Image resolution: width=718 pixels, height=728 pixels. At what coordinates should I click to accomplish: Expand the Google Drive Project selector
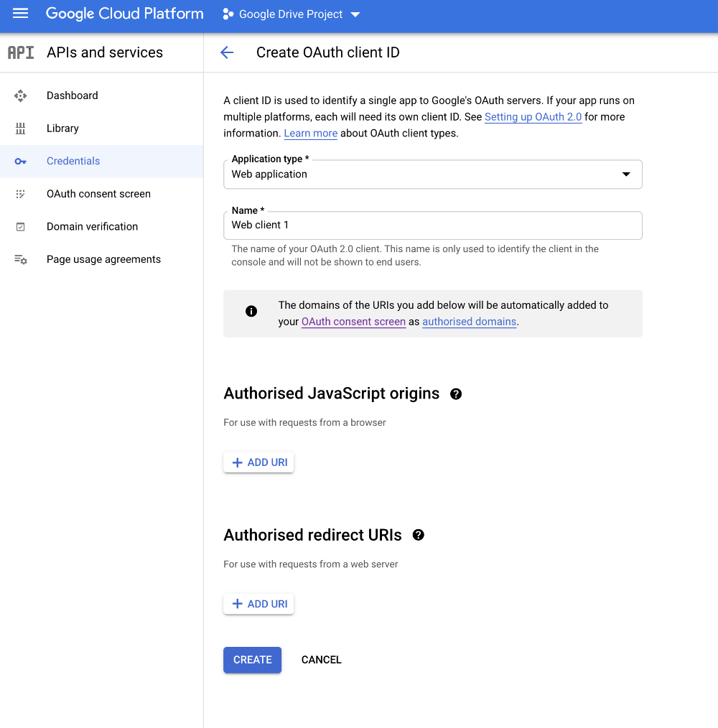pyautogui.click(x=292, y=14)
